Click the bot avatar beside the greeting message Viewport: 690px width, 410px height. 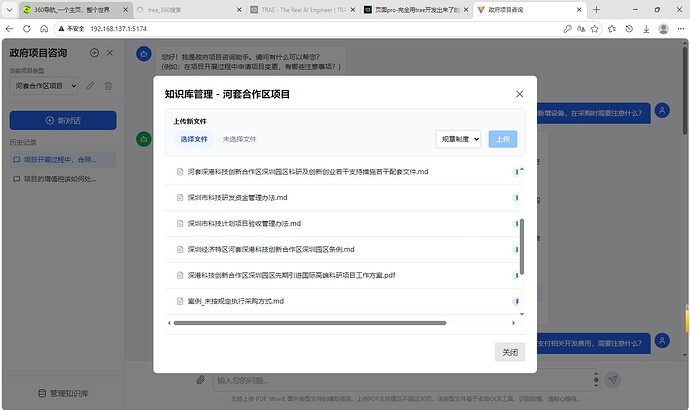pyautogui.click(x=143, y=54)
